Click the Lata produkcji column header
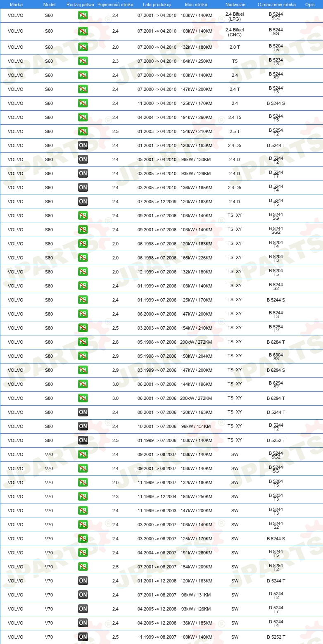Viewport: 323px width, 644px height. coord(157,4)
